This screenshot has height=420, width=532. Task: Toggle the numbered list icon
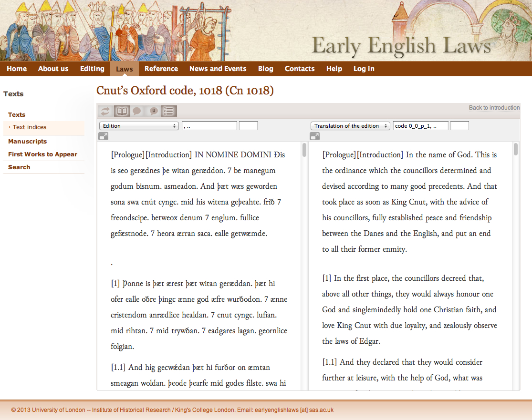[169, 111]
